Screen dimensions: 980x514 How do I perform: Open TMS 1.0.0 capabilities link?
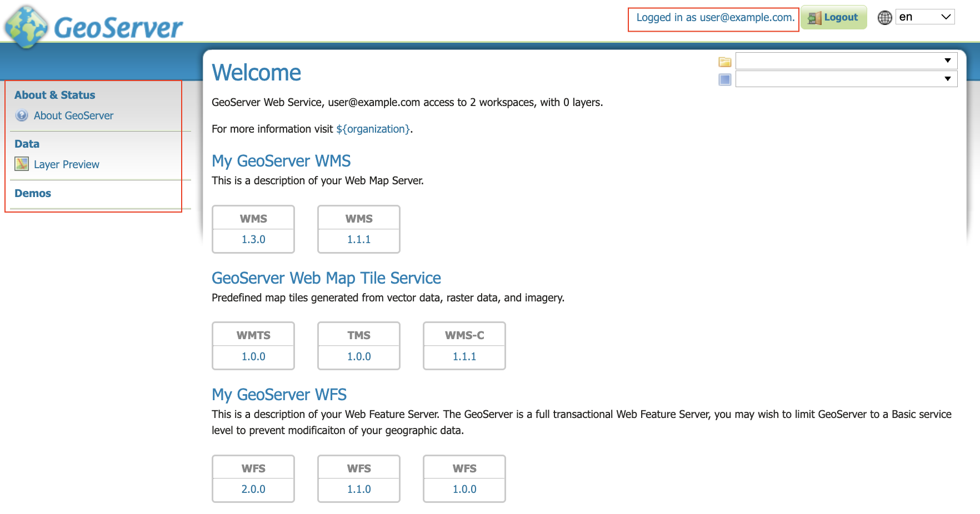coord(359,356)
